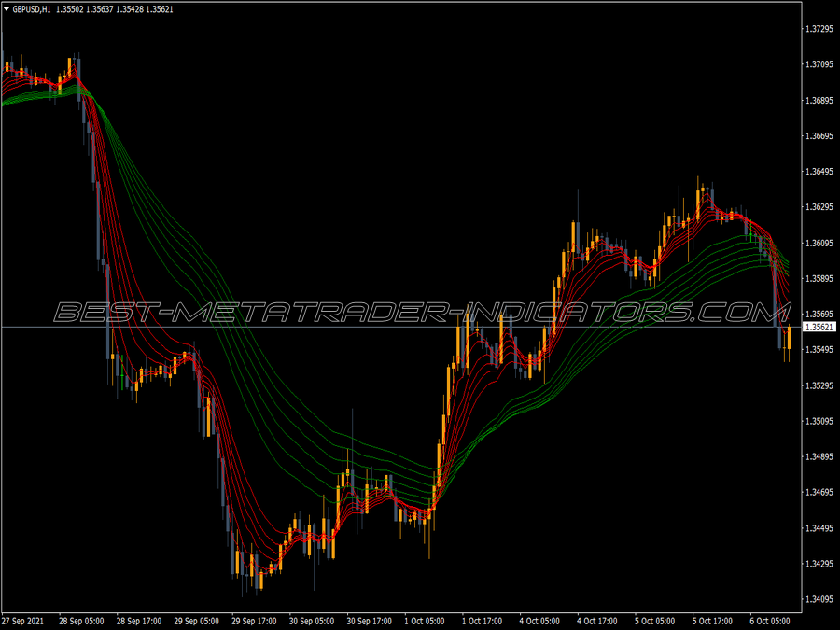Click the 1.34495 price scale label
840x630 pixels.
click(819, 528)
